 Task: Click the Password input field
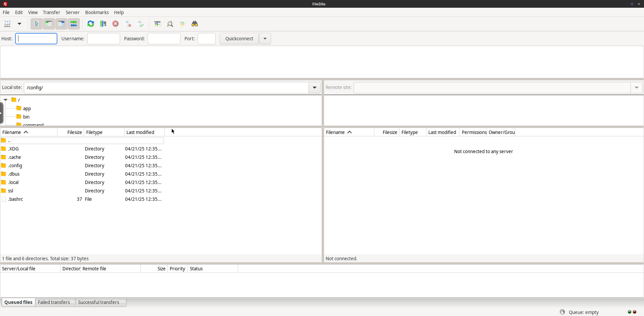tap(164, 39)
